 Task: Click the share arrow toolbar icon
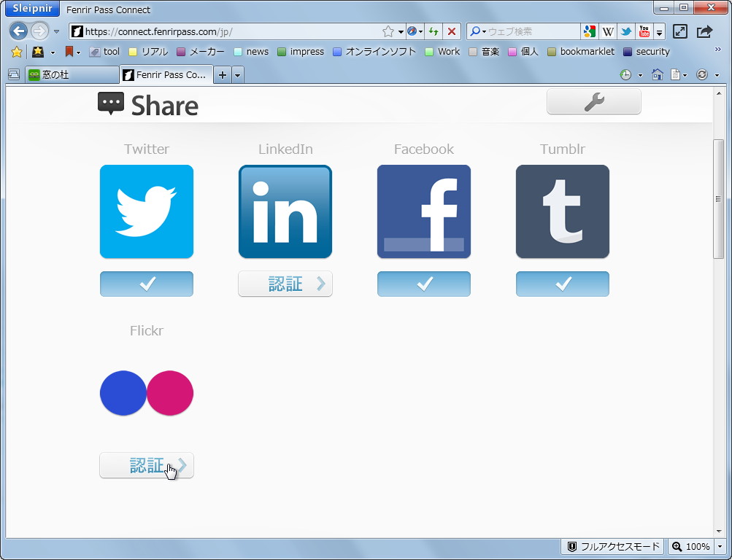[704, 31]
